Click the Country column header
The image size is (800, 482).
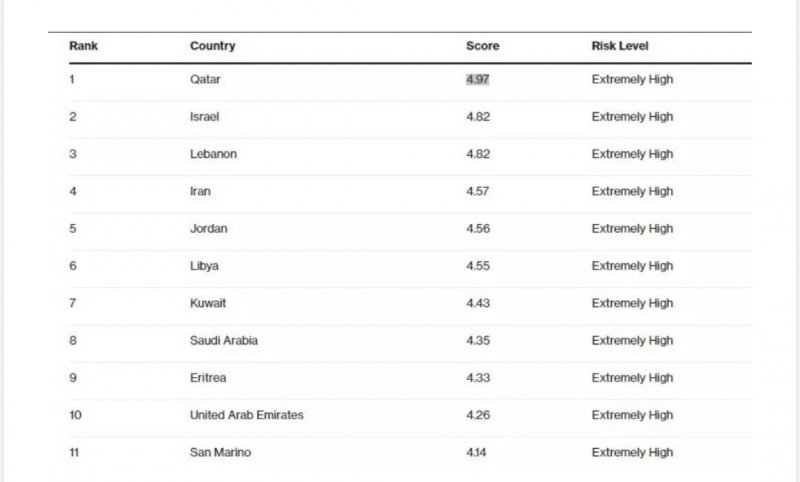212,46
